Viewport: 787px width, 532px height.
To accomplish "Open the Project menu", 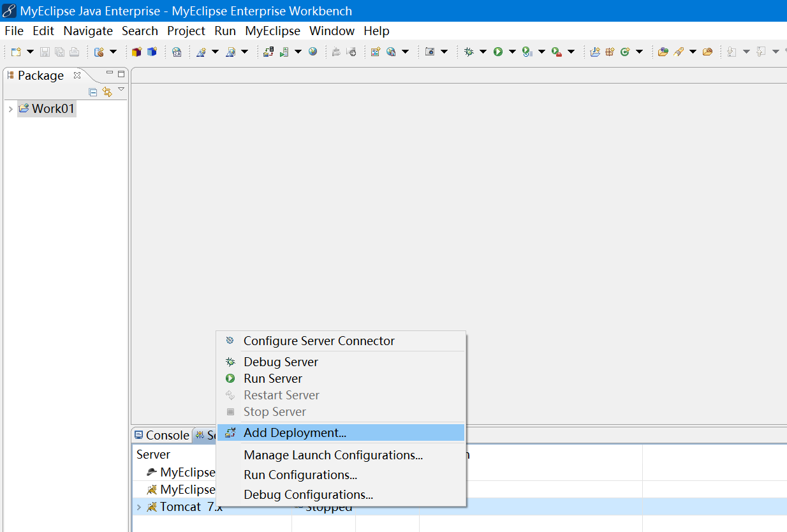I will coord(186,31).
